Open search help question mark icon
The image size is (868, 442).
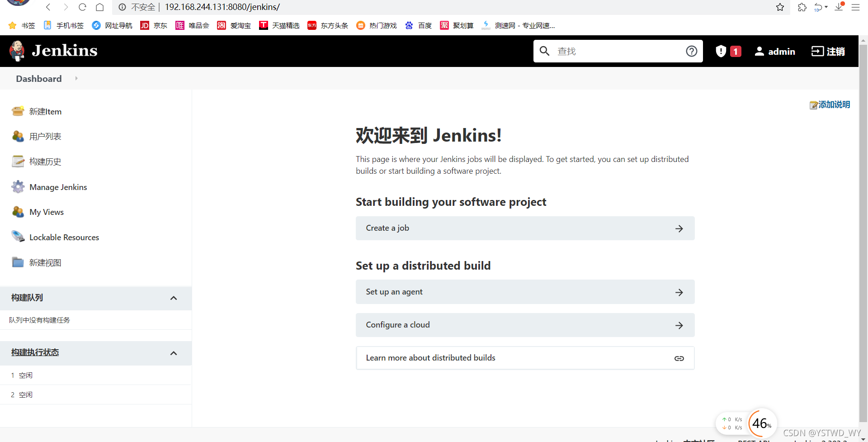(691, 51)
